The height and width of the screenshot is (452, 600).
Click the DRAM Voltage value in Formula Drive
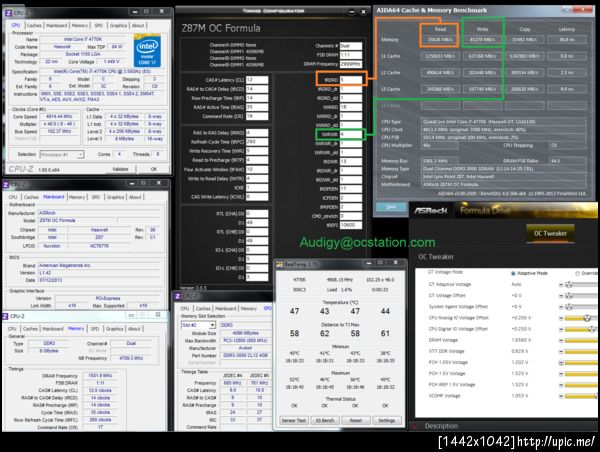coord(520,340)
